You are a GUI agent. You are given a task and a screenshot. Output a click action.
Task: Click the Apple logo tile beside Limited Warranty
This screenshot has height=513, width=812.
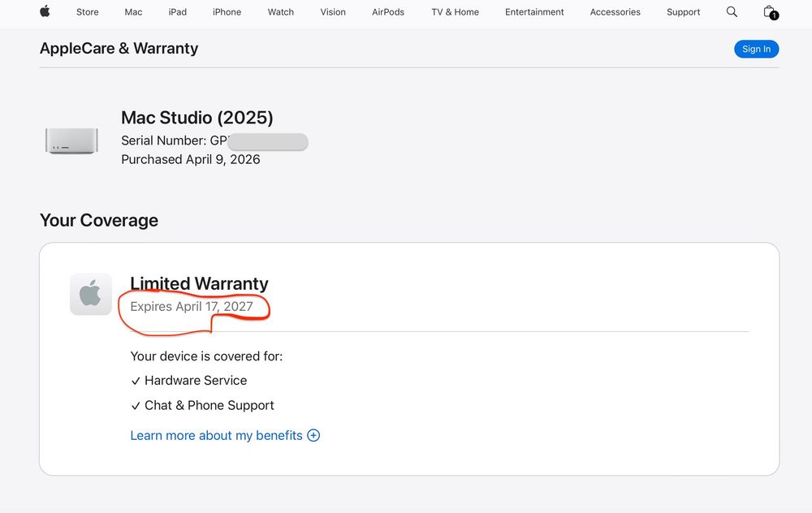pos(91,294)
